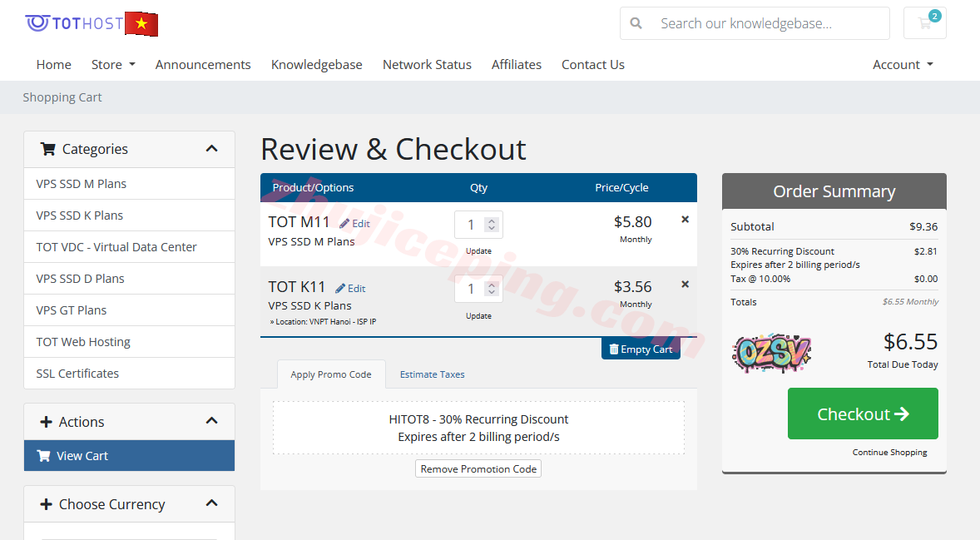The height and width of the screenshot is (540, 980).
Task: Empty the cart with Empty Cart button
Action: pos(641,349)
